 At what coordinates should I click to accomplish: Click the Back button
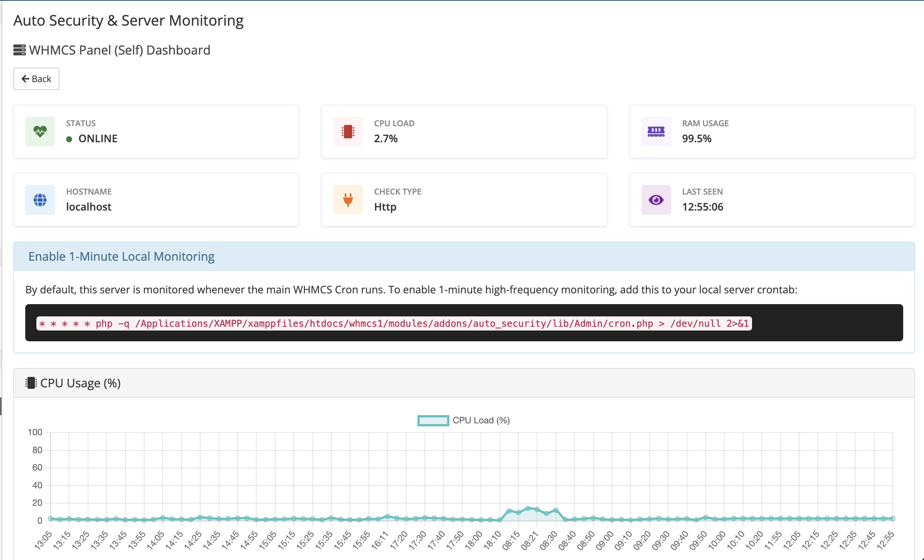pyautogui.click(x=36, y=79)
